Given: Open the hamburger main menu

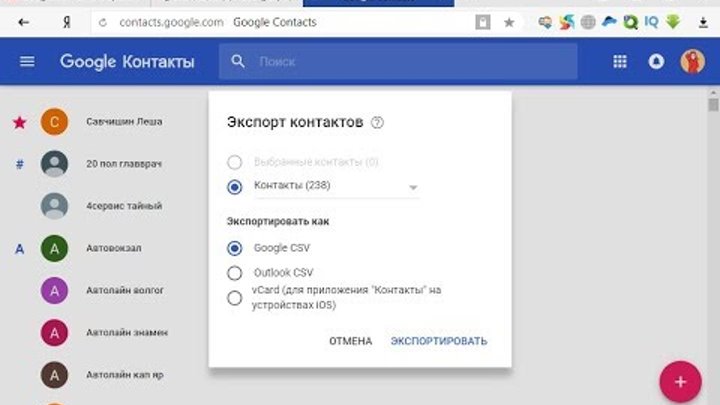Looking at the screenshot, I should 27,62.
